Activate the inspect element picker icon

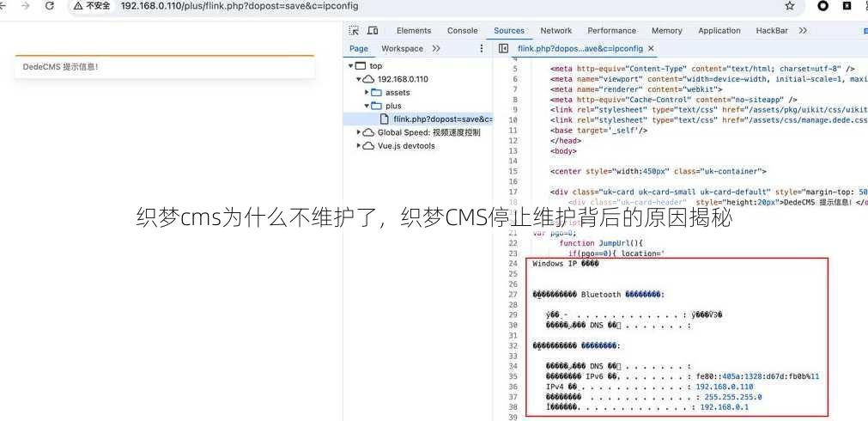pos(355,30)
